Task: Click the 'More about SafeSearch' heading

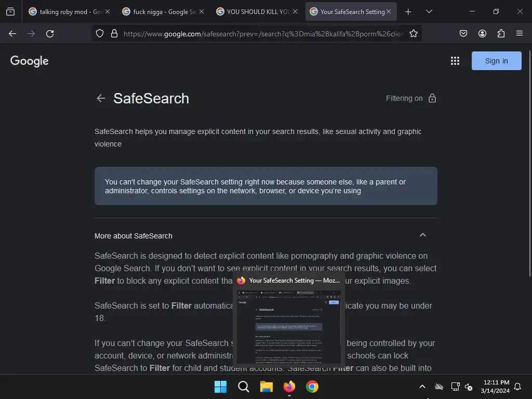Action: 134,236
